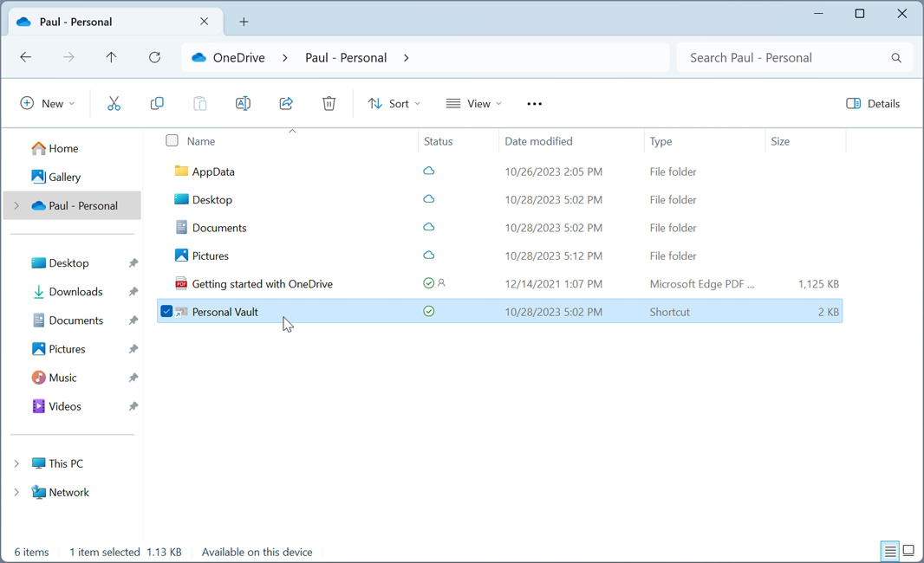Go up one folder level
This screenshot has width=924, height=563.
tap(111, 58)
